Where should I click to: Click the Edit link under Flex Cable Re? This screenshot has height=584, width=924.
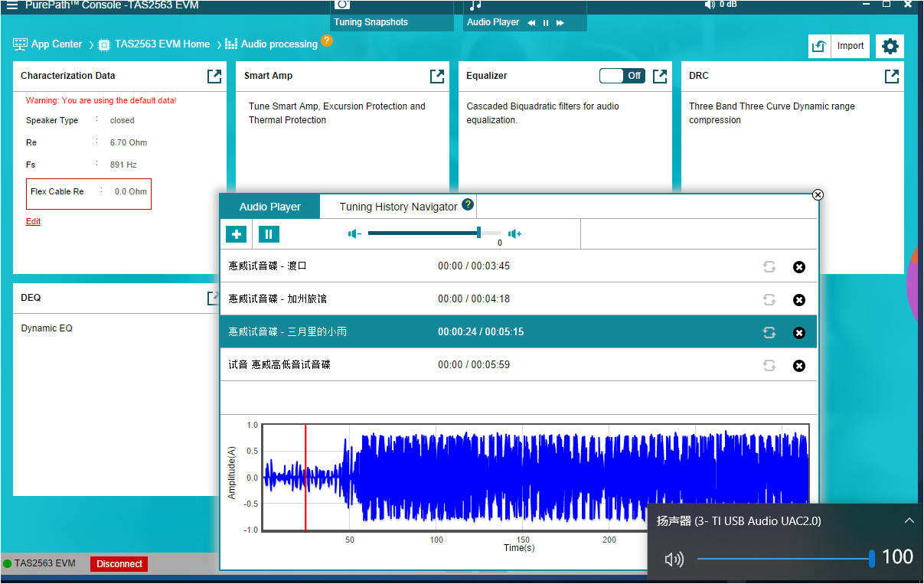33,222
